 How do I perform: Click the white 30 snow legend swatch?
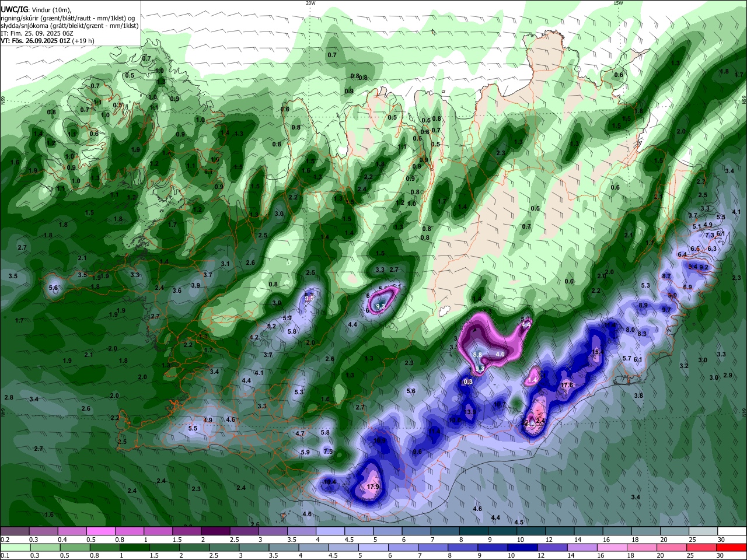(x=732, y=531)
